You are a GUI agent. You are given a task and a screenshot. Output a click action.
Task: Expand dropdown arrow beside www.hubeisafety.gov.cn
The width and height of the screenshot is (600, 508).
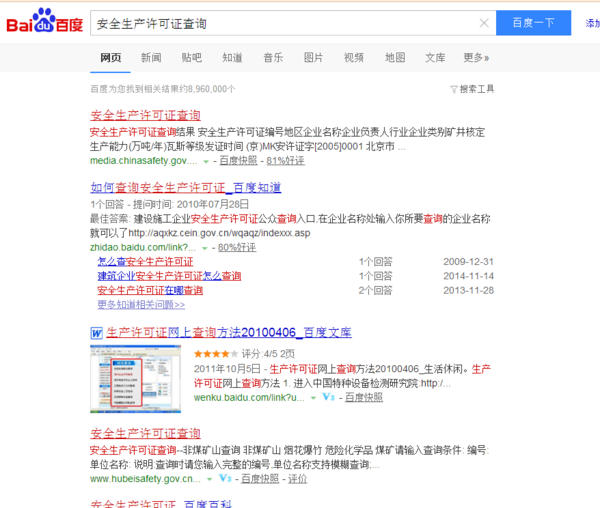pyautogui.click(x=209, y=479)
